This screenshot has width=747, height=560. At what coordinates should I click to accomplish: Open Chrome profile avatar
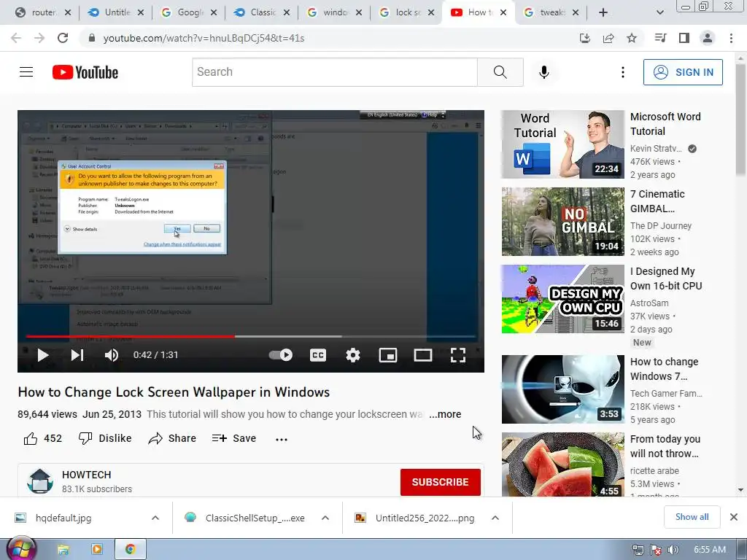pyautogui.click(x=708, y=38)
